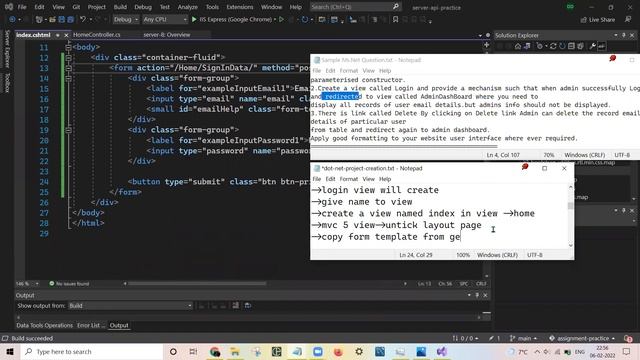The width and height of the screenshot is (640, 360).
Task: Open Live Share session
Action: (598, 20)
